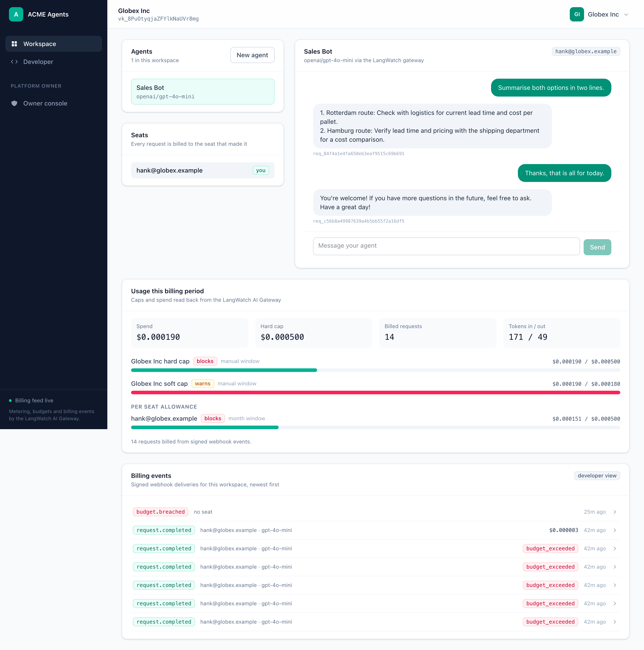
Task: Click the Summarise both options message bubble
Action: (x=551, y=88)
